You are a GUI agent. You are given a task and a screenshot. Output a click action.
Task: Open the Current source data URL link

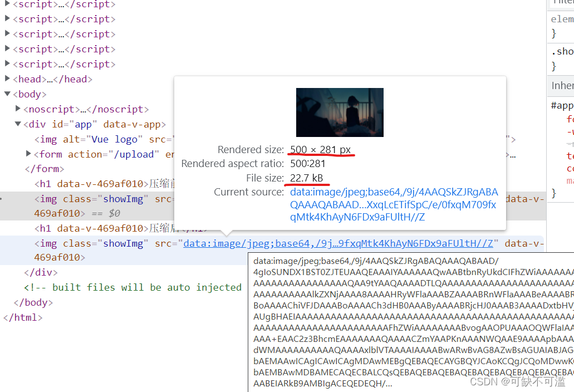point(394,204)
